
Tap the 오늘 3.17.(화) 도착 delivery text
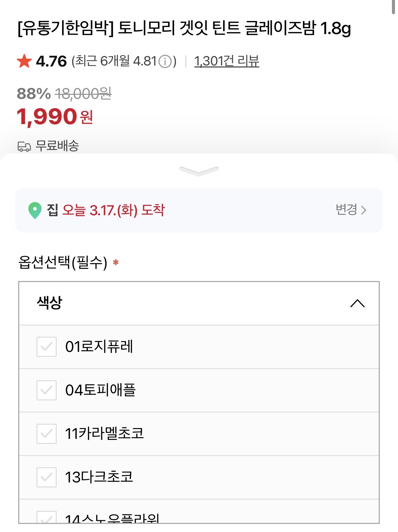point(113,210)
